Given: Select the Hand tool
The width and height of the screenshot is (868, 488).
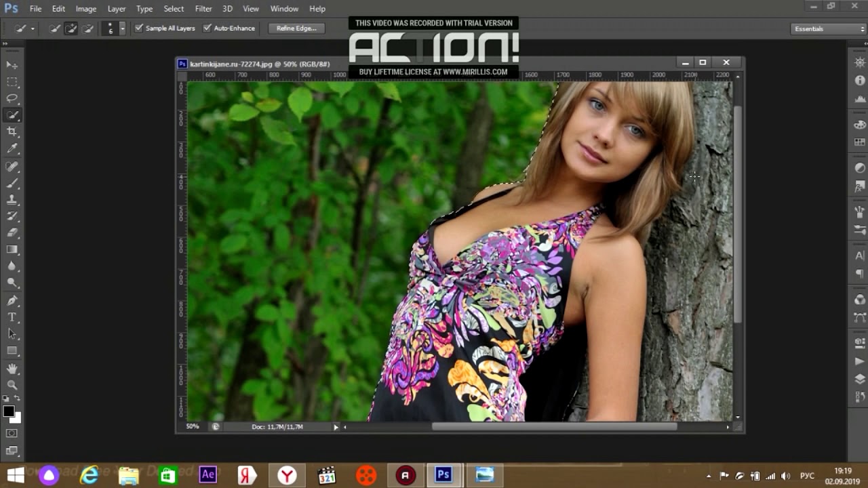Looking at the screenshot, I should 12,369.
